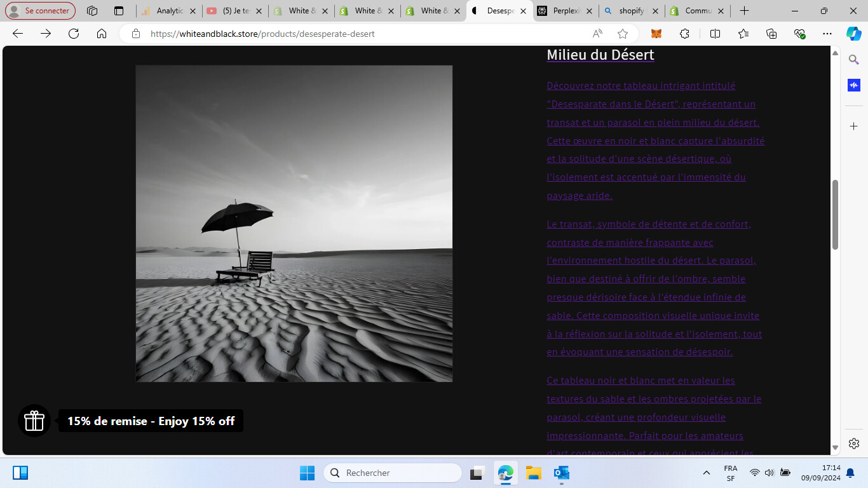Open the Extensions puzzle menu
Image resolution: width=868 pixels, height=488 pixels.
coord(684,34)
